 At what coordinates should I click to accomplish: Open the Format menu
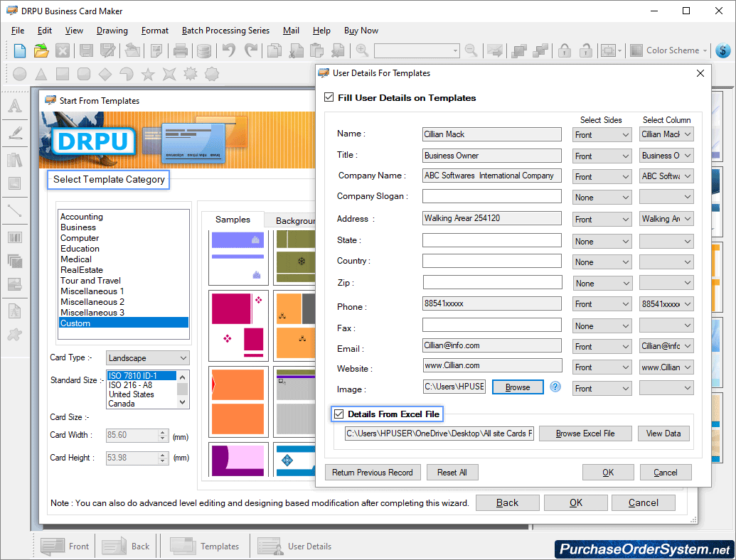point(155,31)
